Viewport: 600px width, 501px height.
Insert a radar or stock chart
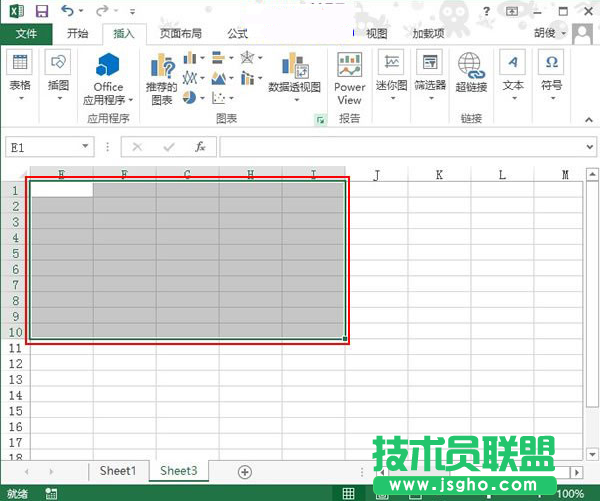pyautogui.click(x=247, y=58)
